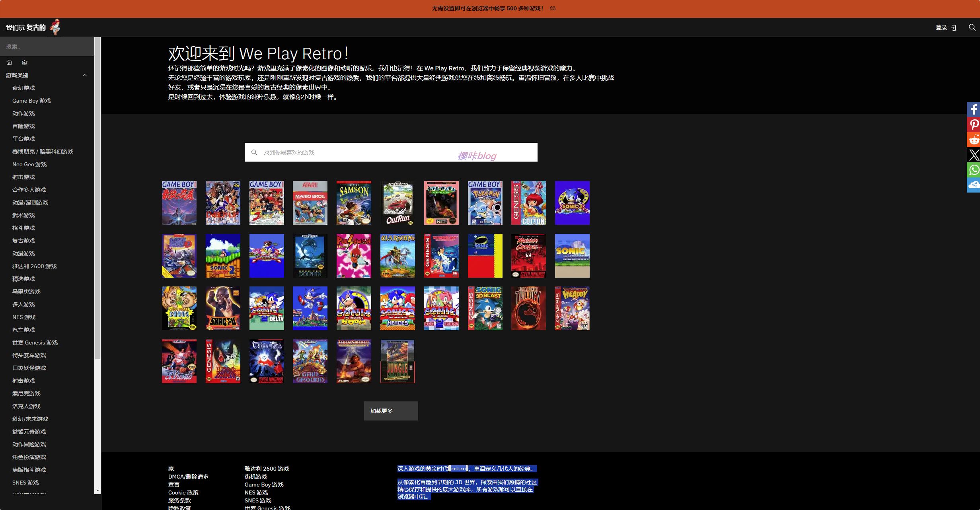
Task: Open the 马里奥游戏 category
Action: pos(26,292)
